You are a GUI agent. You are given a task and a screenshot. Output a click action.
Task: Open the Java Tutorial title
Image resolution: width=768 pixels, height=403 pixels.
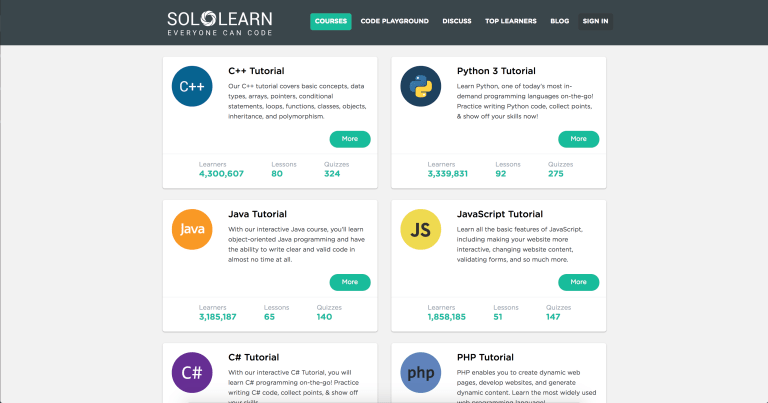pyautogui.click(x=257, y=214)
